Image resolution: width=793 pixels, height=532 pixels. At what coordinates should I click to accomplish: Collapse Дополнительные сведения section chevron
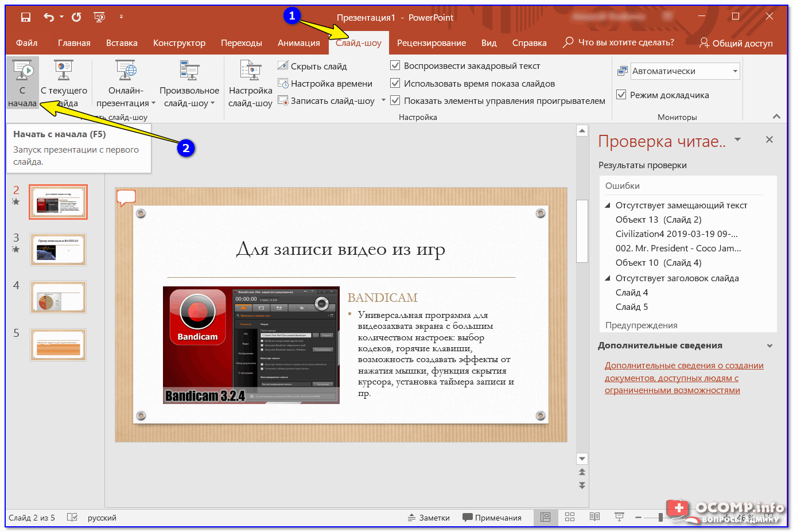point(769,346)
